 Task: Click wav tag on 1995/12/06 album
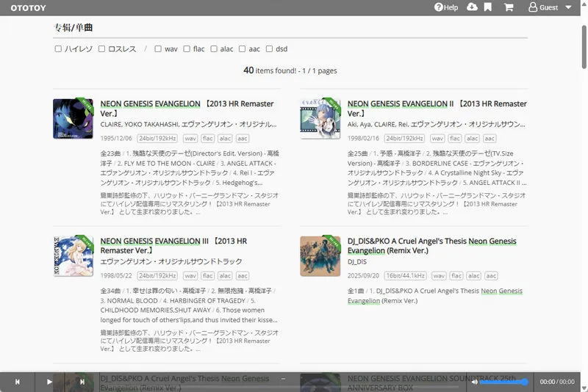coord(190,139)
